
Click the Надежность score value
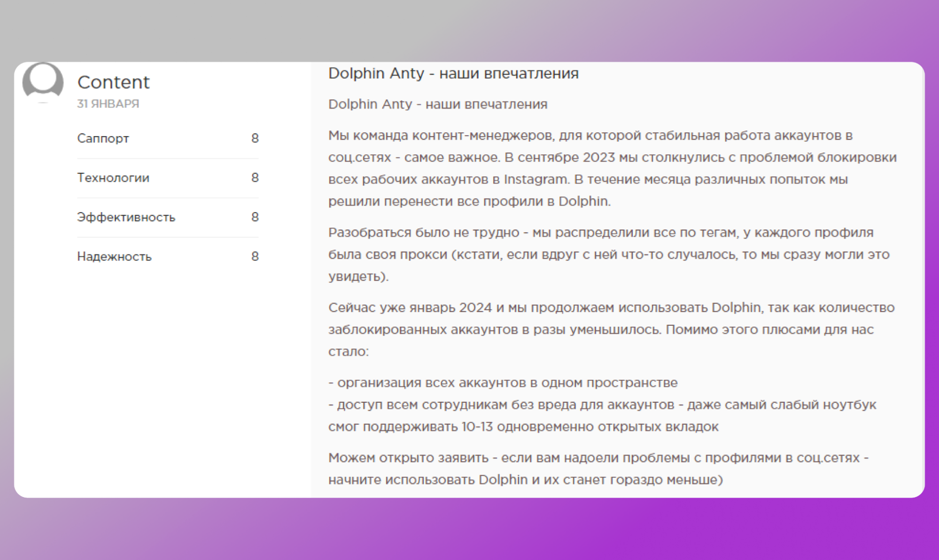255,256
